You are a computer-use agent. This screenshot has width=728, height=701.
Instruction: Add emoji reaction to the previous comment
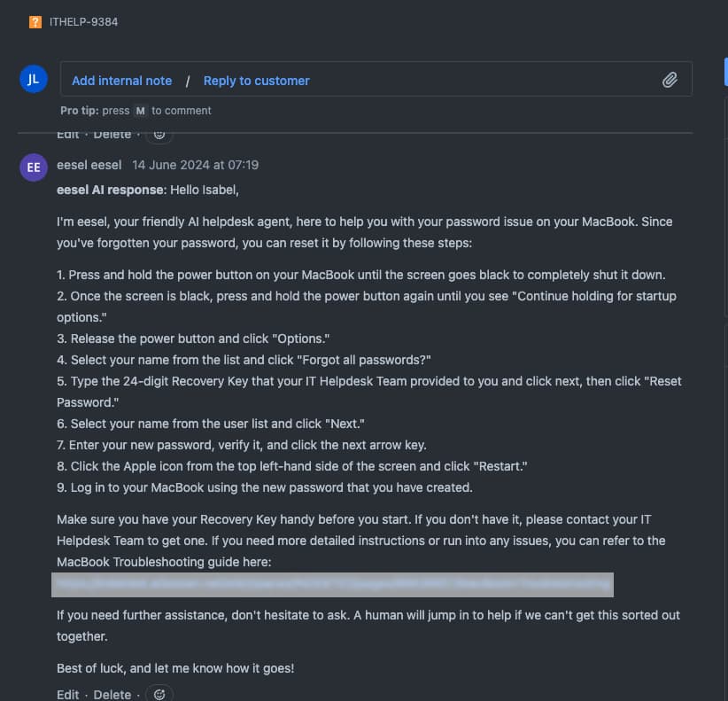pos(159,135)
